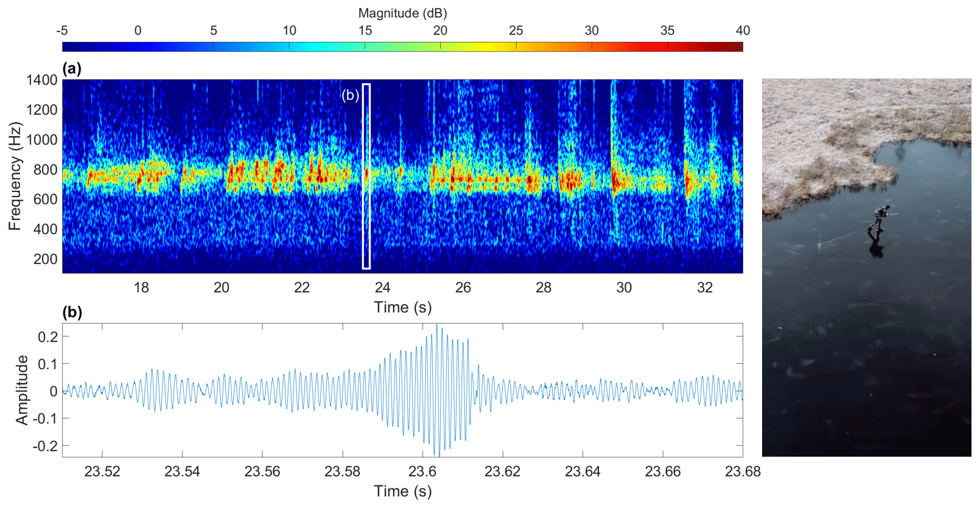Click the white rectangle marker in the spectrogram
The height and width of the screenshot is (509, 980).
(366, 176)
